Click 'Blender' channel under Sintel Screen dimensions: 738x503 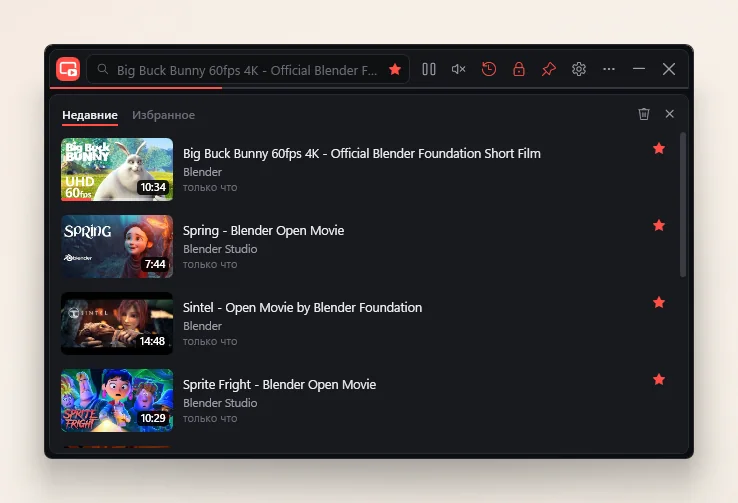click(202, 326)
